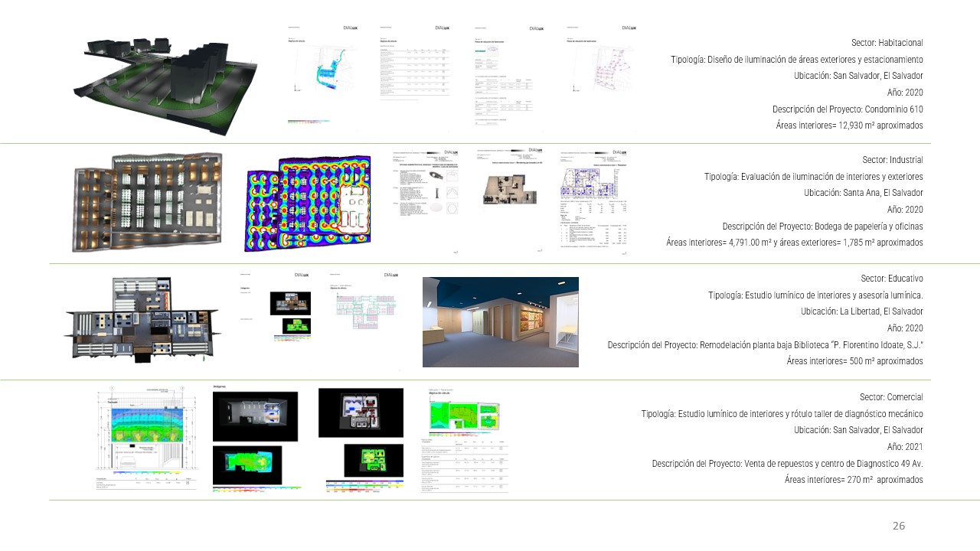The width and height of the screenshot is (980, 551).
Task: Select the north arrow on the pink luminaire layout plan
Action: point(574,89)
